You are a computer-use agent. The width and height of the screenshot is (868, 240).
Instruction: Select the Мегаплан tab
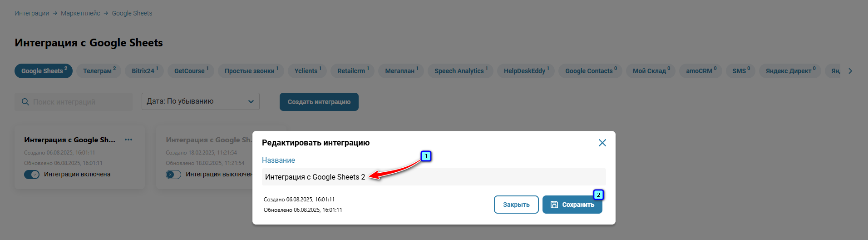coord(401,71)
